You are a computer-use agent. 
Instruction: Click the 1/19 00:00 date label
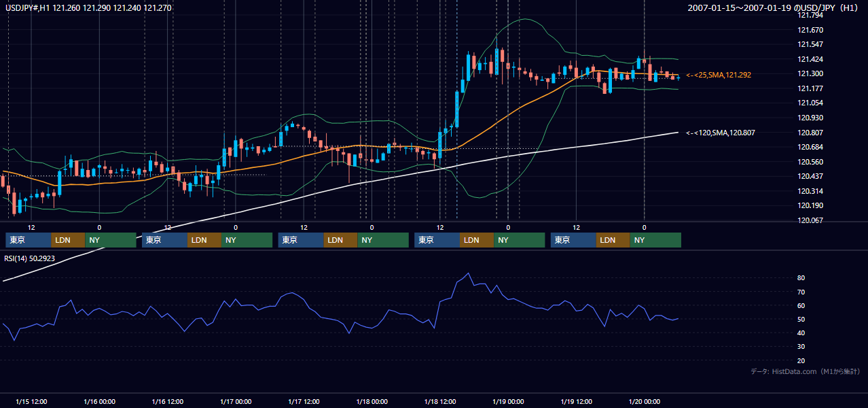pyautogui.click(x=508, y=401)
